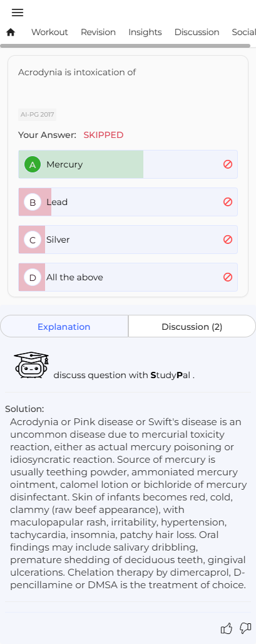Strike out option Mercury with prohibit icon
This screenshot has height=644, width=256.
click(x=228, y=164)
